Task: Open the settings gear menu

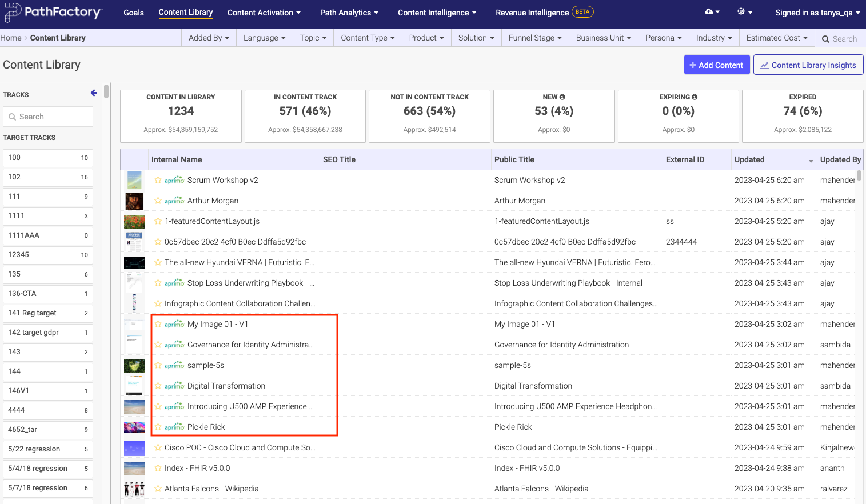Action: (741, 12)
